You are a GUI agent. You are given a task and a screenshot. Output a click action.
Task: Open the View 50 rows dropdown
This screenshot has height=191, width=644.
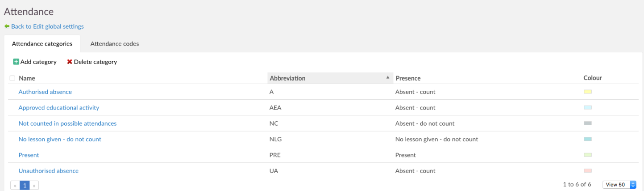coord(619,184)
